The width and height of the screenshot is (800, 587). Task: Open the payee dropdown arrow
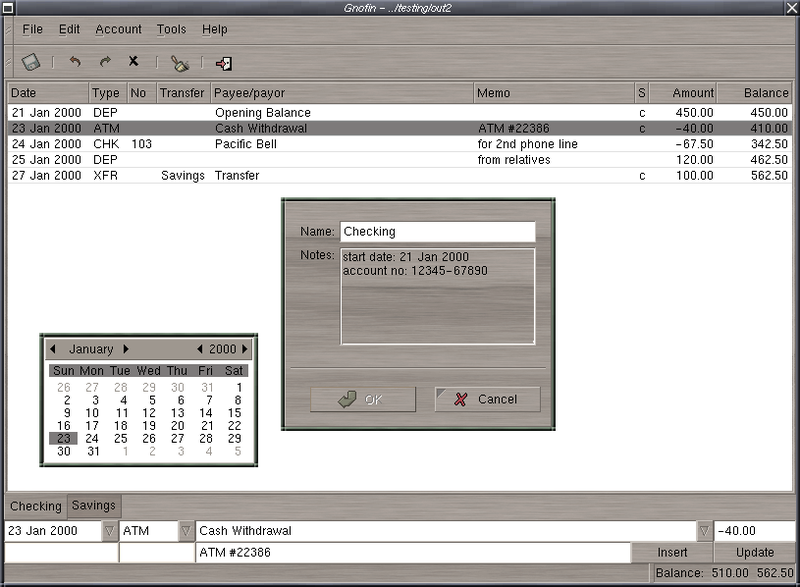click(704, 531)
